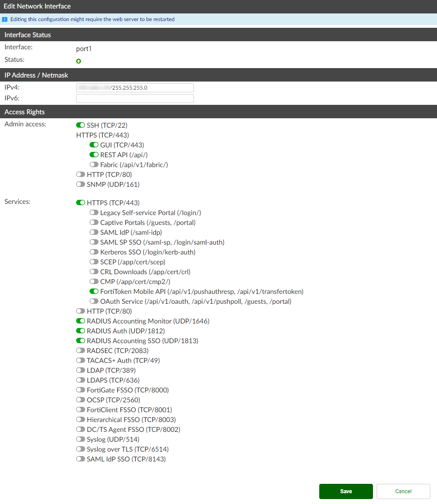Enable Hierarchical FSSO (TCP/8003)

tap(80, 419)
